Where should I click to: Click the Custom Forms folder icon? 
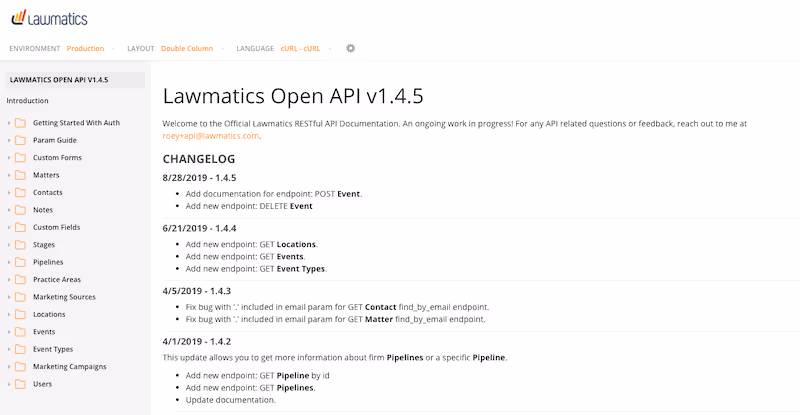[x=20, y=158]
